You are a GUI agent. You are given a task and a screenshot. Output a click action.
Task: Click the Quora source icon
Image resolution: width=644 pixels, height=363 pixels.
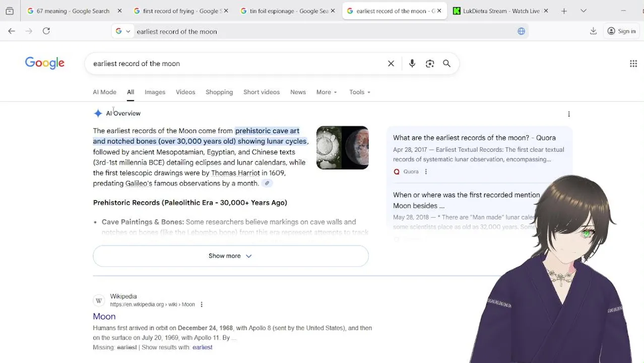pos(397,172)
